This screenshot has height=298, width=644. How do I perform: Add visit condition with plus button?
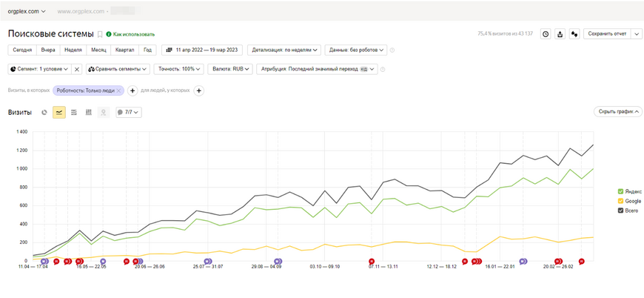tap(133, 90)
